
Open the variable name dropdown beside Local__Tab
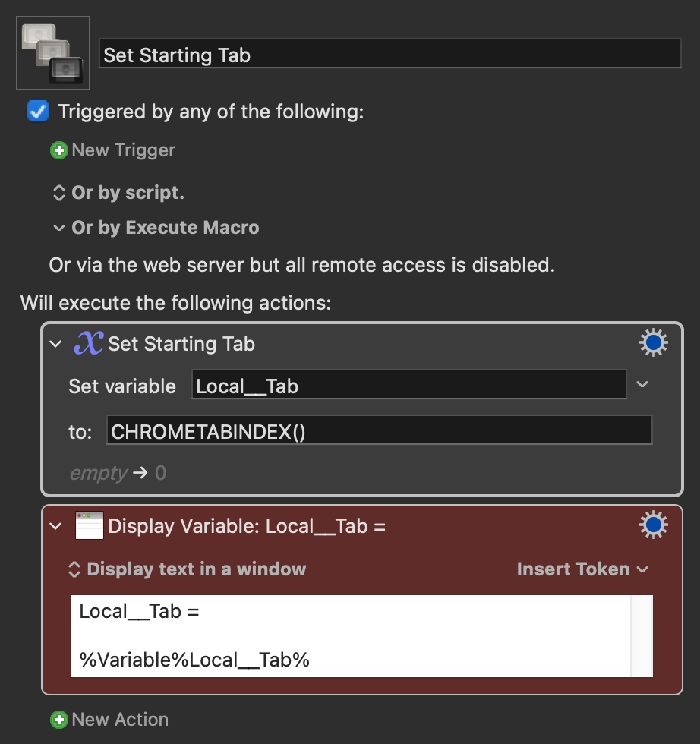click(x=642, y=384)
